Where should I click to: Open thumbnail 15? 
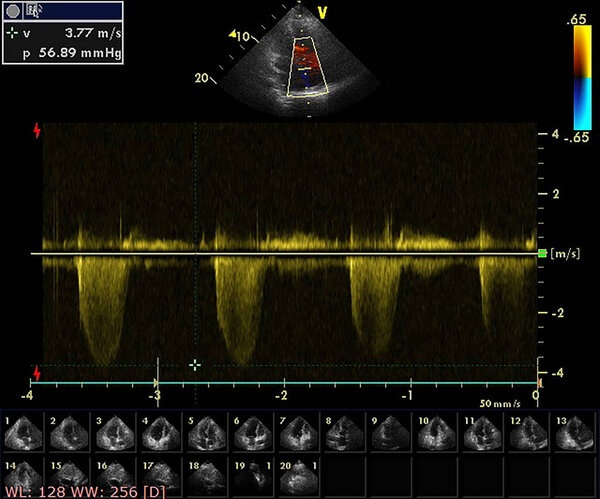[x=69, y=477]
